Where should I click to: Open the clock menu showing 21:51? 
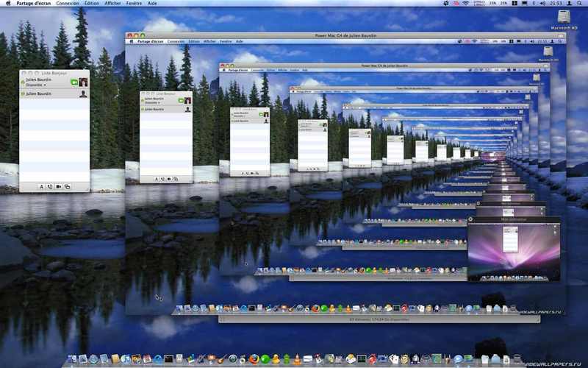556,3
